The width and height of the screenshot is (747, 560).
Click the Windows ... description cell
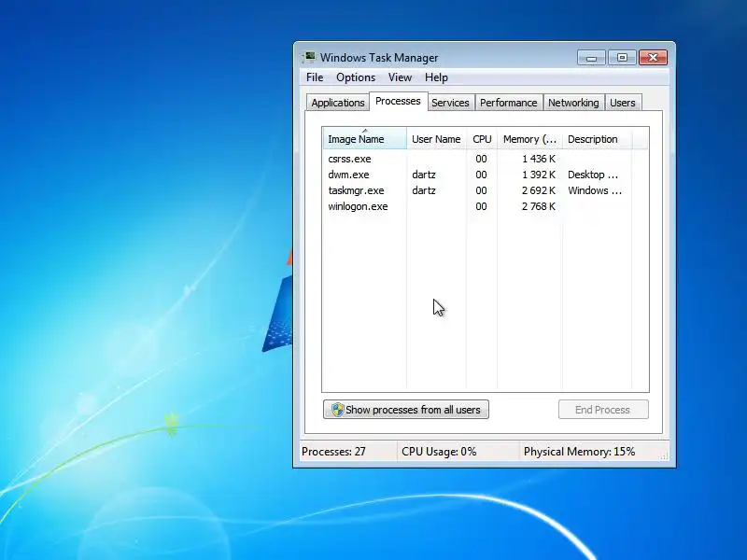tap(595, 190)
